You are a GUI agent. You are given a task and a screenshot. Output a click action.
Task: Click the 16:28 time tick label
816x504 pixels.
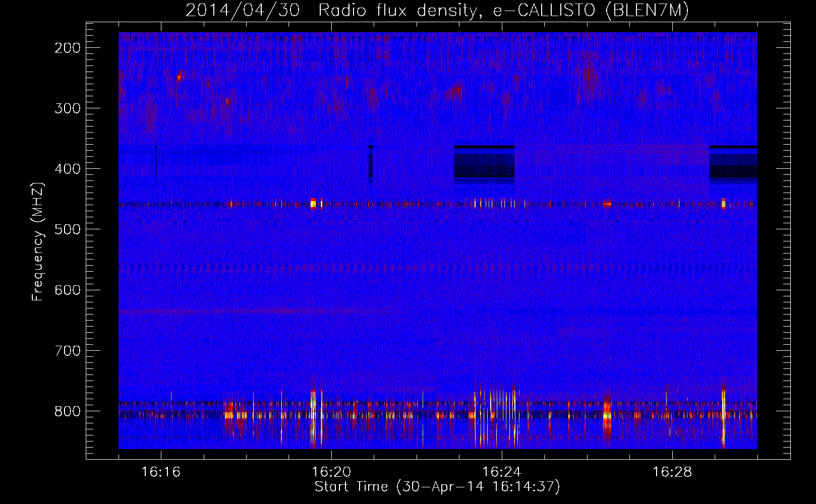672,472
